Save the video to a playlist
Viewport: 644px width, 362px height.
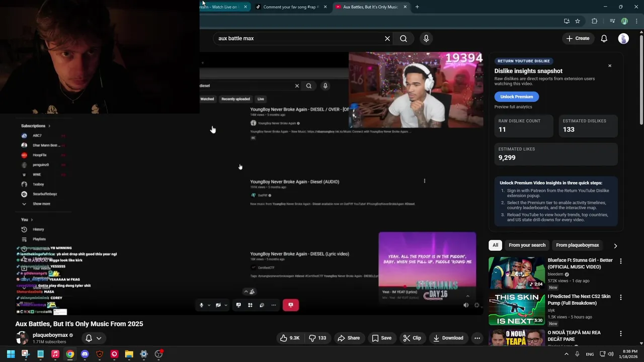click(x=381, y=338)
